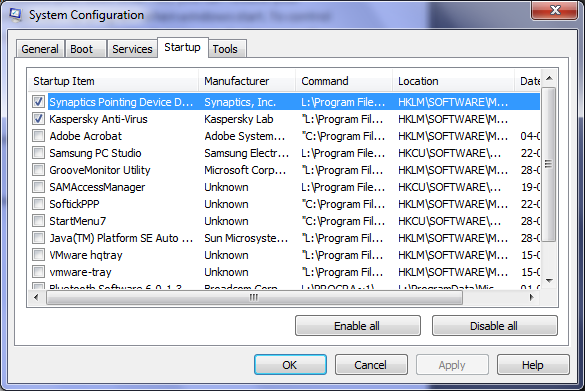
Task: Select the Startup tab
Action: pos(182,47)
